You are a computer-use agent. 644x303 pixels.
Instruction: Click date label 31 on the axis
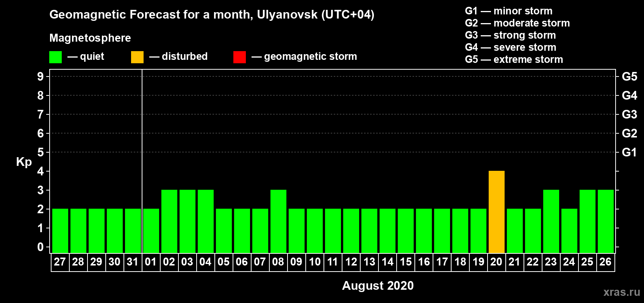pos(133,262)
